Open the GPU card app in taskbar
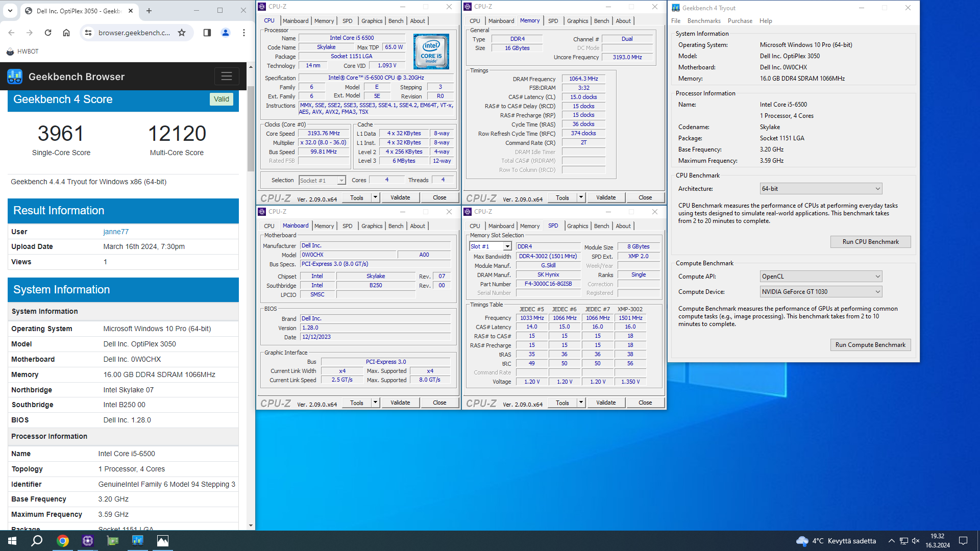The image size is (980, 551). pos(113,541)
